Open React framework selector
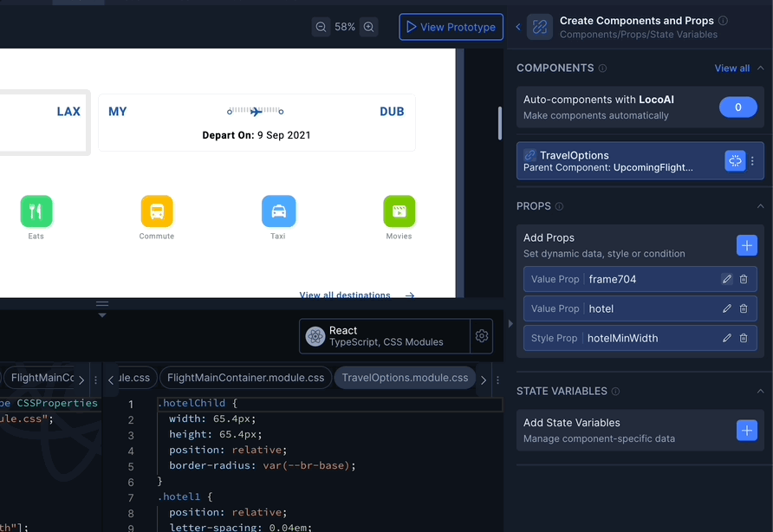The height and width of the screenshot is (532, 773). pos(385,336)
